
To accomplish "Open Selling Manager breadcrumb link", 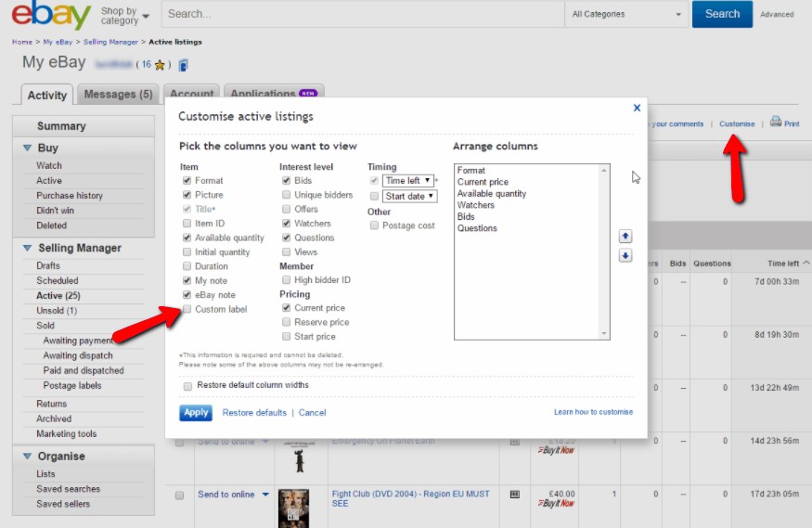I will 110,42.
